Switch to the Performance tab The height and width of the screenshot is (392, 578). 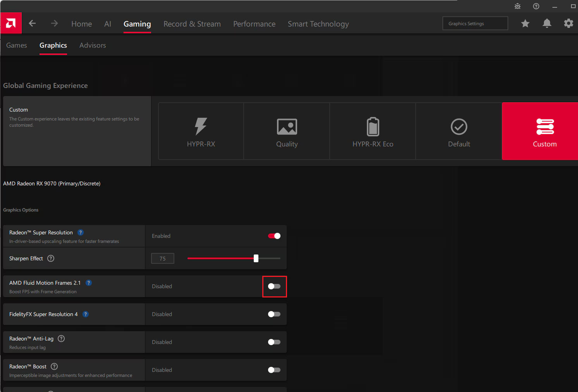pos(255,24)
